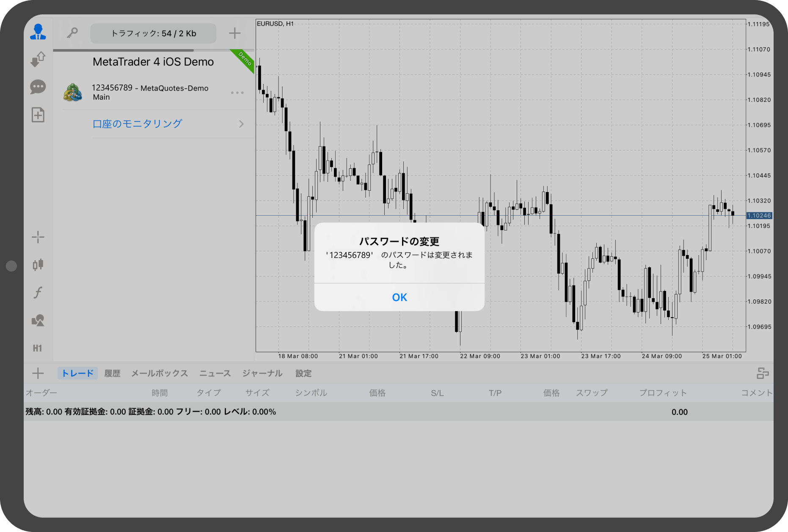Image resolution: width=788 pixels, height=532 pixels.
Task: Open the indicators function icon
Action: tap(38, 293)
